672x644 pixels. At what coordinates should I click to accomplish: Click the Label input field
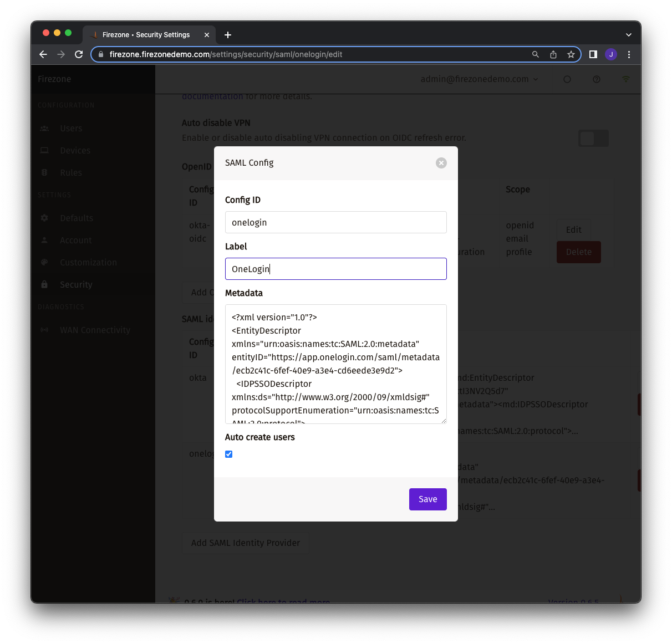pos(336,269)
